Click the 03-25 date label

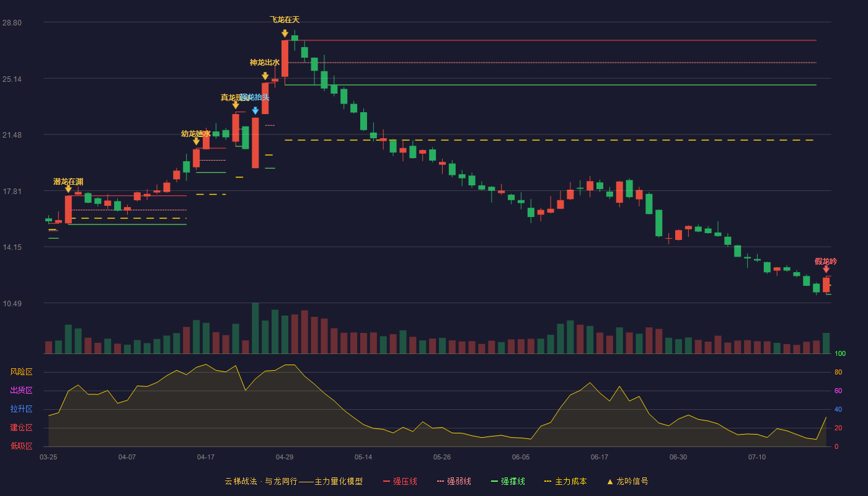coord(48,457)
